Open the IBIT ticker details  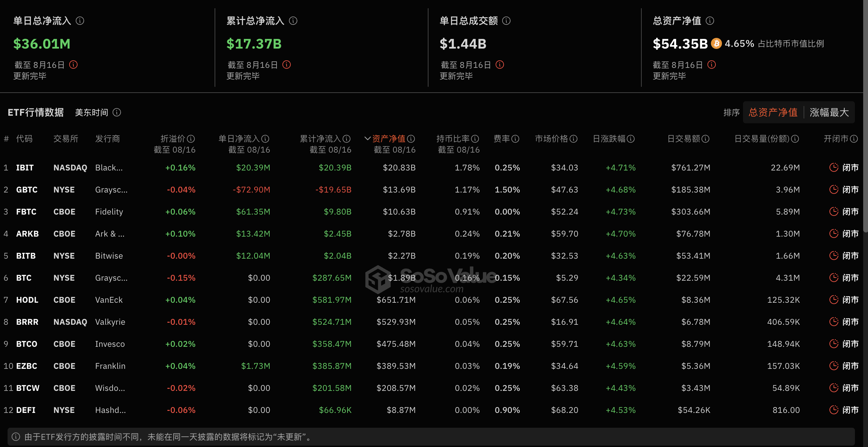[x=24, y=167]
